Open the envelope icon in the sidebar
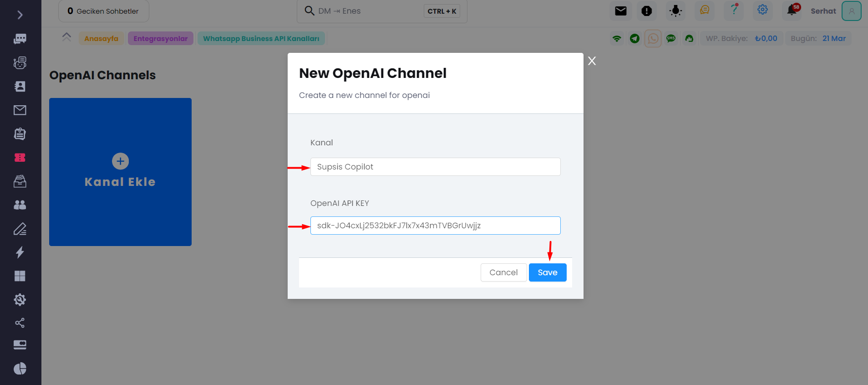Screen dimensions: 868x385 coord(20,110)
